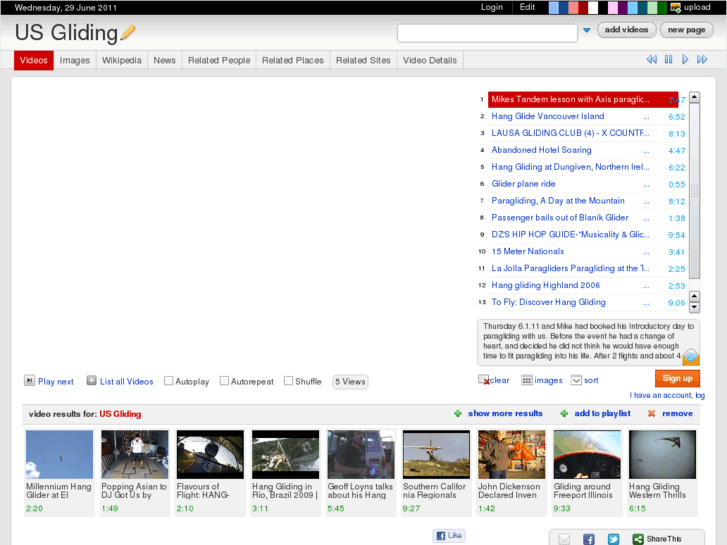Start playback with the play arrow
The image size is (727, 545).
[685, 59]
